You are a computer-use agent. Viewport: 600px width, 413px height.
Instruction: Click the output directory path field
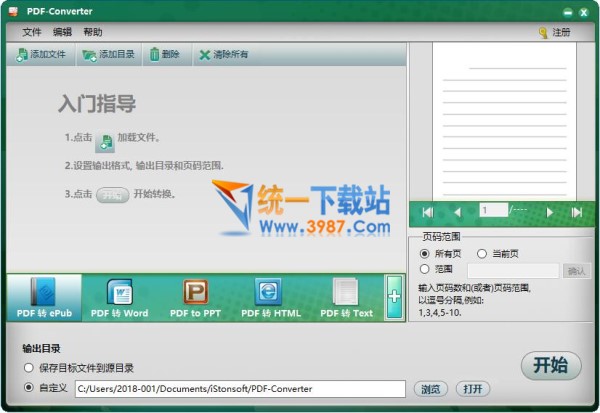[240, 389]
